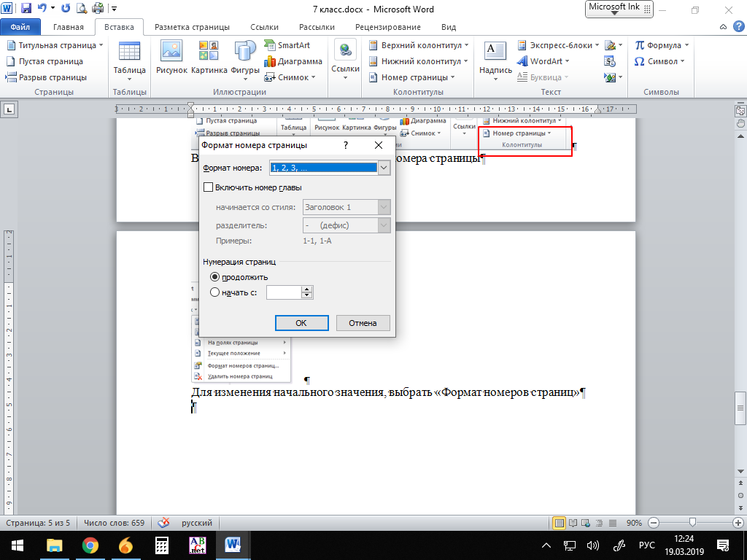Image resolution: width=747 pixels, height=560 pixels.
Task: Select the начать с radio button
Action: [214, 292]
